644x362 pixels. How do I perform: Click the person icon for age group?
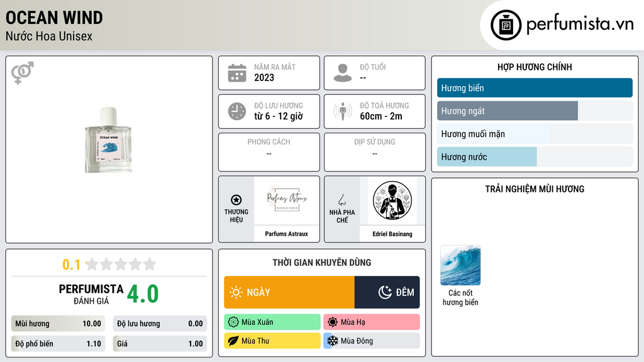pyautogui.click(x=343, y=73)
